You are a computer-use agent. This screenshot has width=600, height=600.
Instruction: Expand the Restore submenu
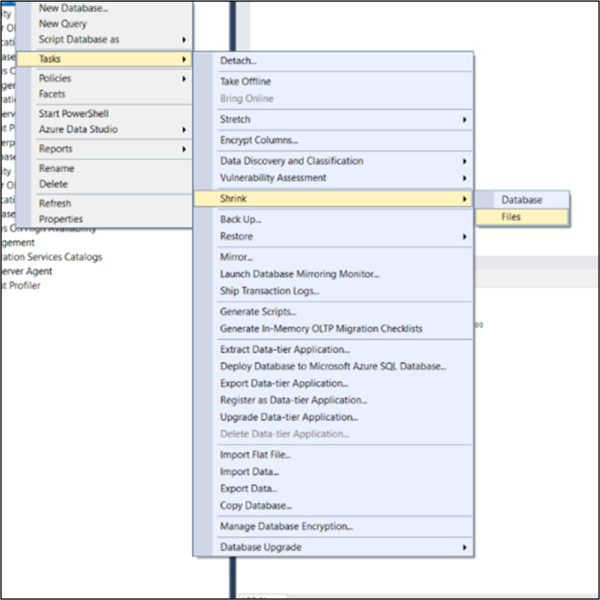click(x=237, y=237)
